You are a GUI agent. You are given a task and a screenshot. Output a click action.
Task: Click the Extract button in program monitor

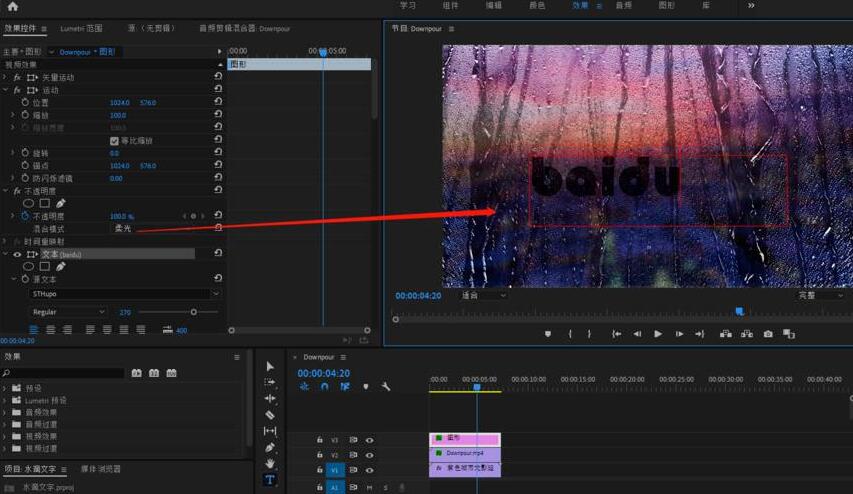(747, 334)
